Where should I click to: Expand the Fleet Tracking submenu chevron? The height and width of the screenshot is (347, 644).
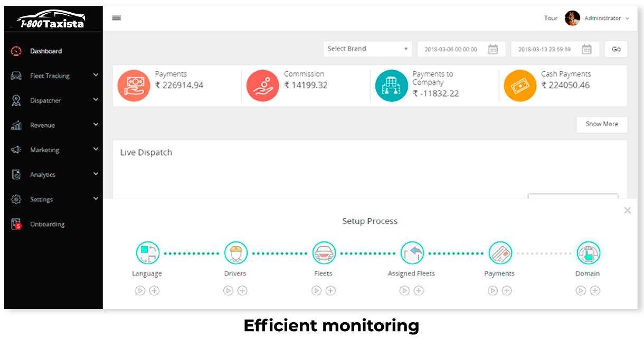pos(96,75)
